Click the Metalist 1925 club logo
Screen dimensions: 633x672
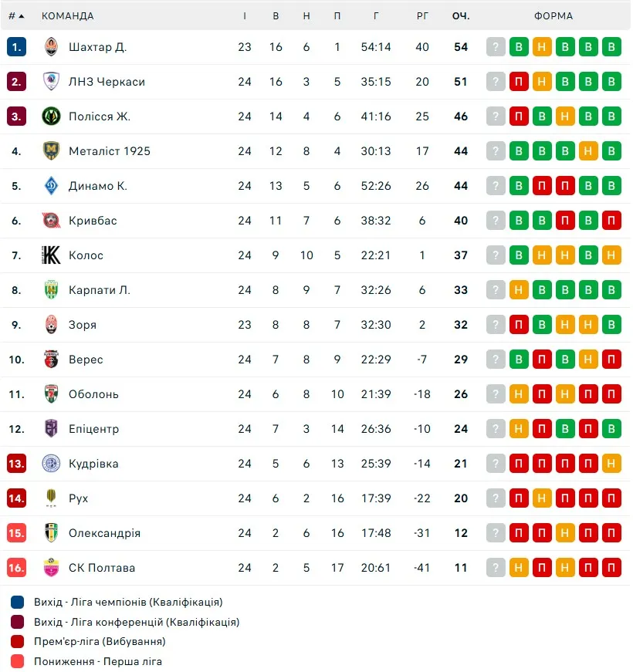[51, 151]
